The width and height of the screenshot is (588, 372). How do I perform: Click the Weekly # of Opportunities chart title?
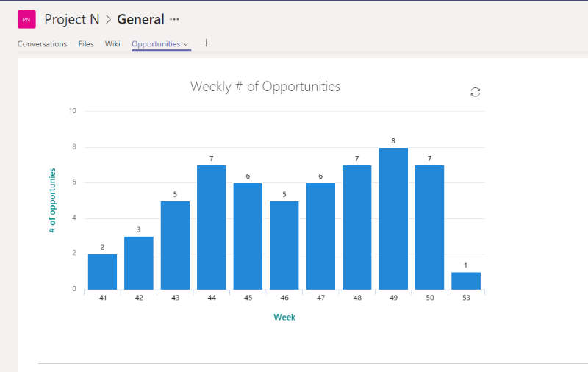click(265, 86)
